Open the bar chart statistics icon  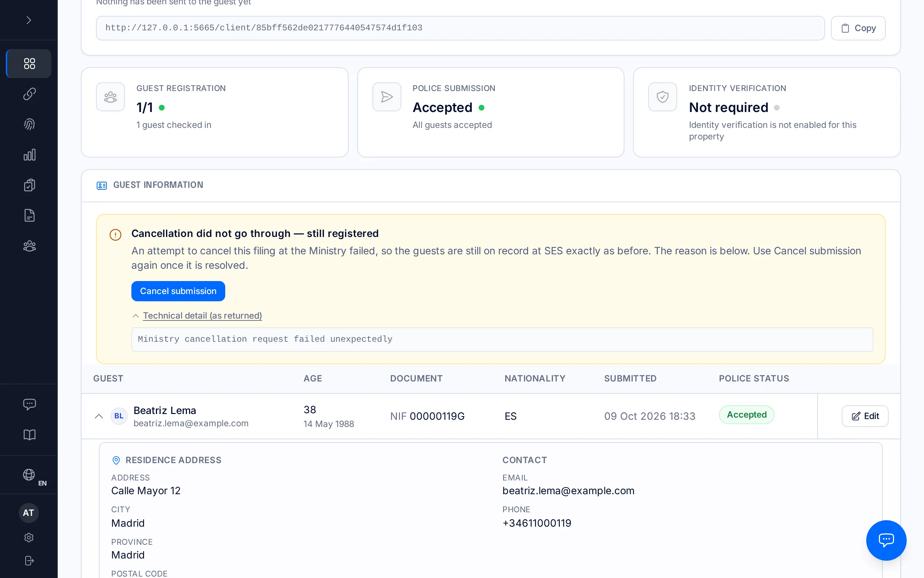pos(29,155)
